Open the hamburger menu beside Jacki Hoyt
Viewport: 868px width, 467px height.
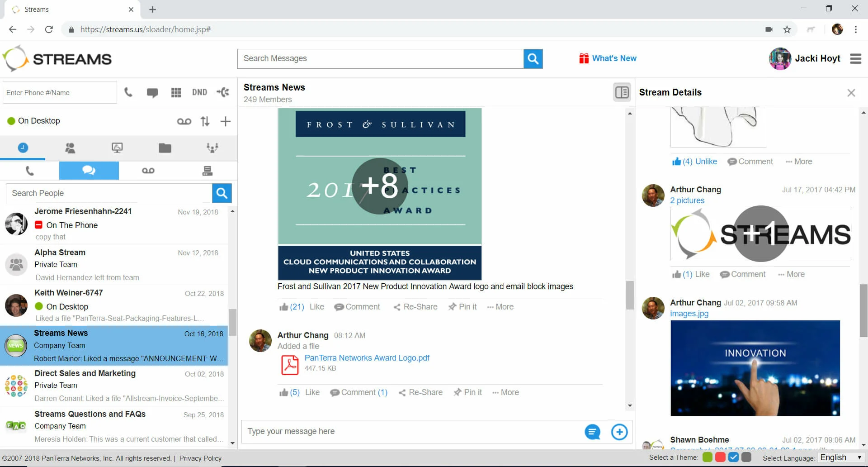(x=855, y=59)
